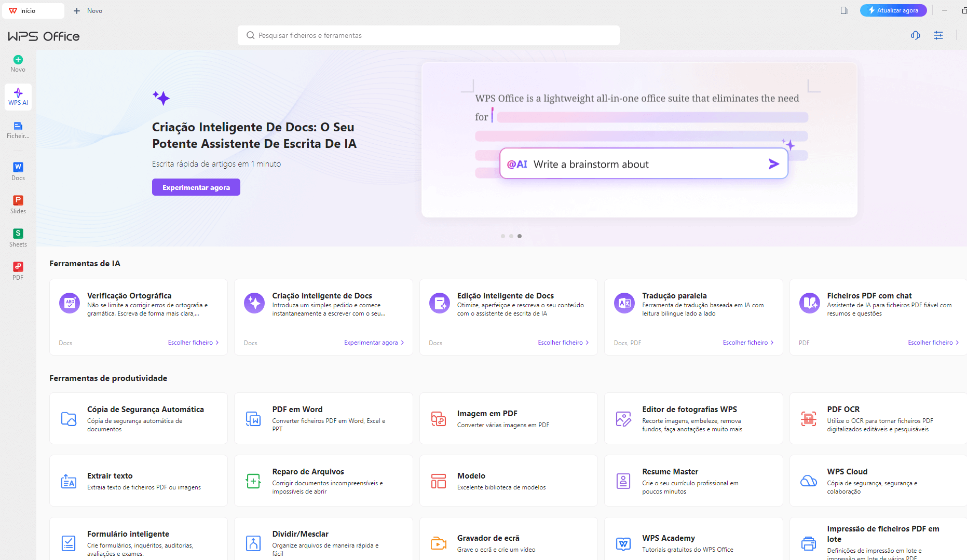Viewport: 967px width, 560px height.
Task: Open Slides from the sidebar
Action: [x=18, y=204]
